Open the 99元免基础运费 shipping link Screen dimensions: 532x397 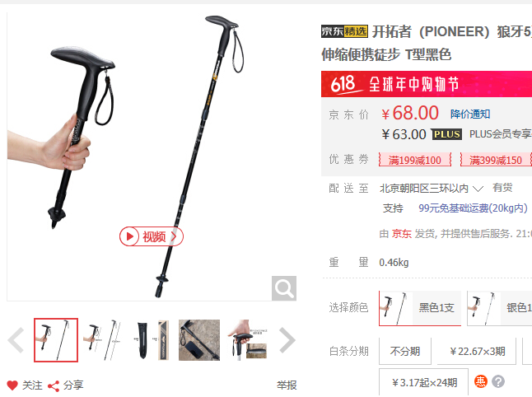coord(473,208)
